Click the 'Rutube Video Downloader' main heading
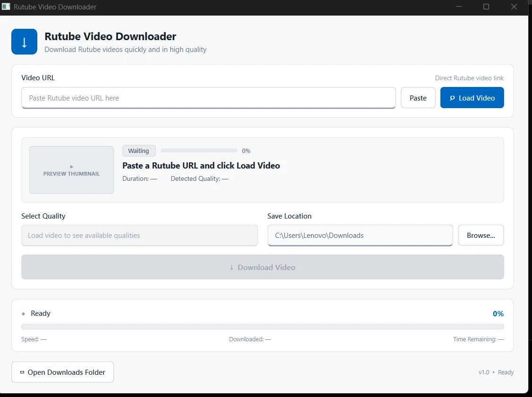532x397 pixels. coord(110,36)
